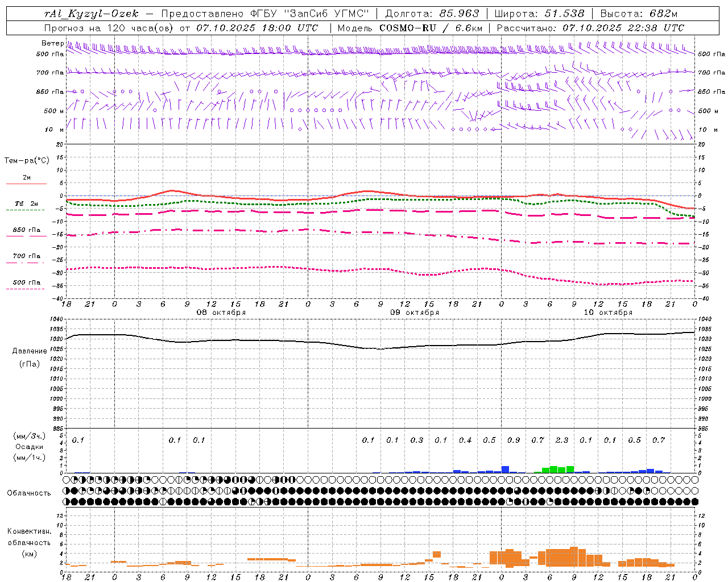Viewport: 728px width, 582px height.
Task: Click the Тем-ра(°C) axis title
Action: coord(27,161)
